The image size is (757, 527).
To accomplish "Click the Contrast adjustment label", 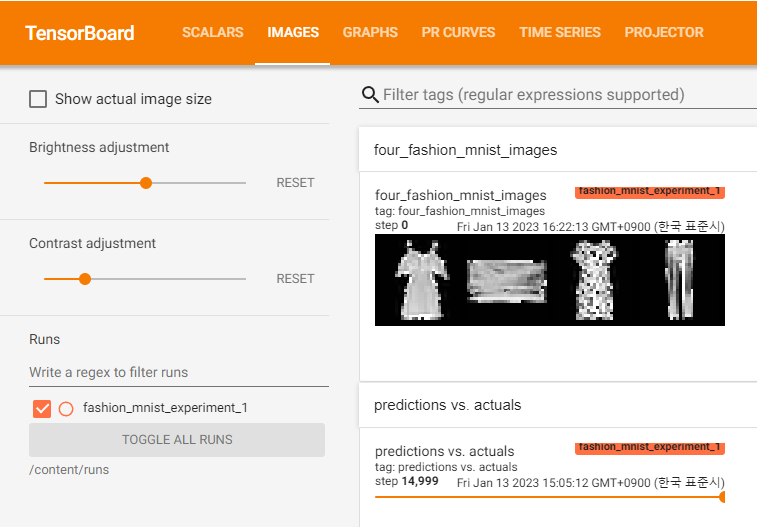I will [x=92, y=243].
